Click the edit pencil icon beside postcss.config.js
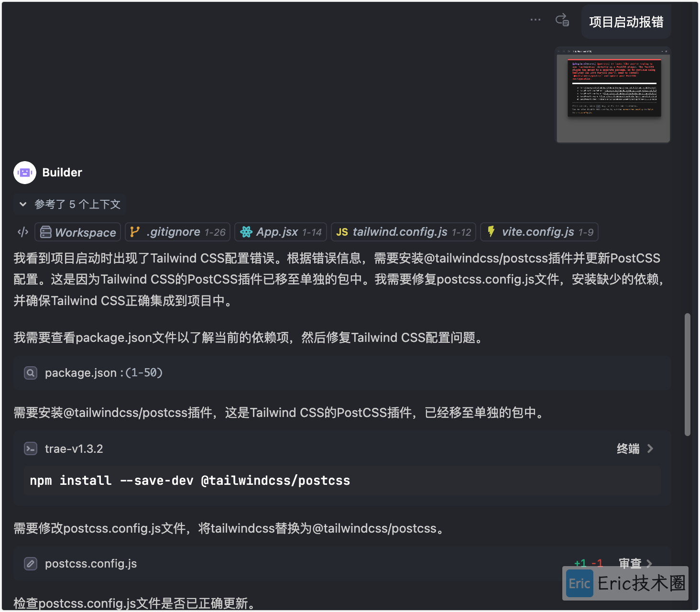The width and height of the screenshot is (700, 612). tap(31, 564)
